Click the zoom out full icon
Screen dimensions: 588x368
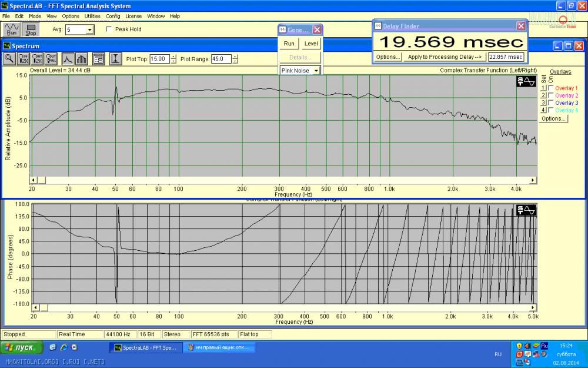pyautogui.click(x=52, y=58)
